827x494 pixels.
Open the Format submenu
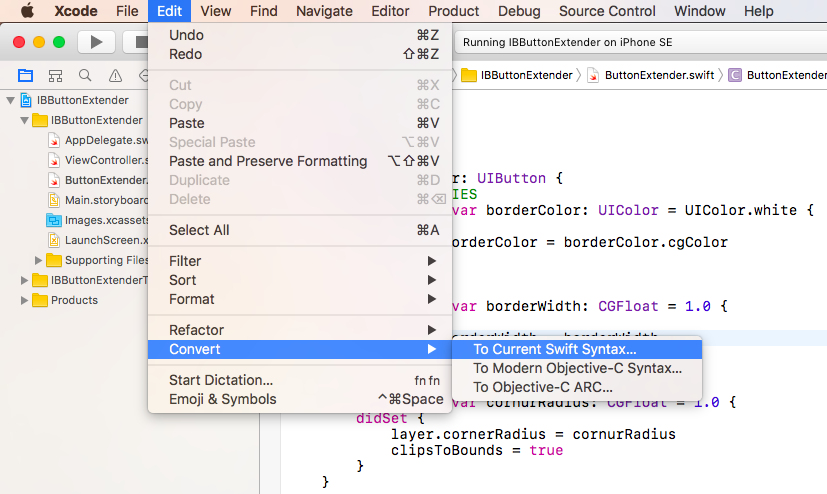coord(300,299)
